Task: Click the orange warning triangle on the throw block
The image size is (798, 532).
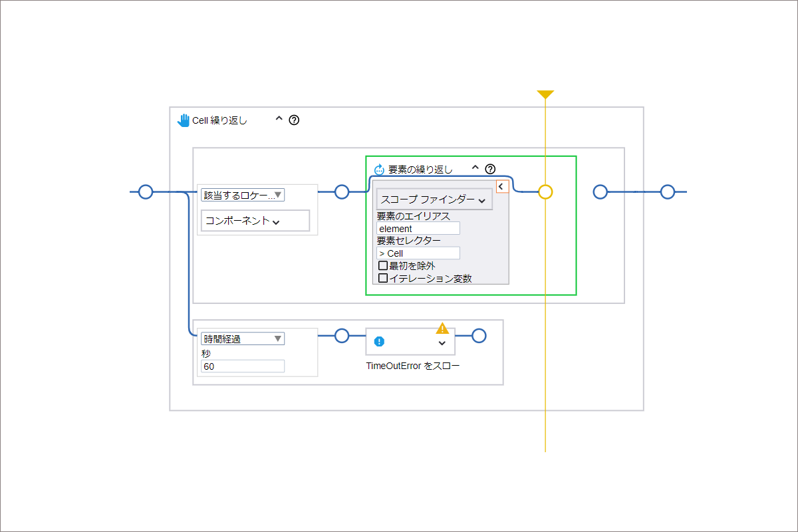Action: 442,328
